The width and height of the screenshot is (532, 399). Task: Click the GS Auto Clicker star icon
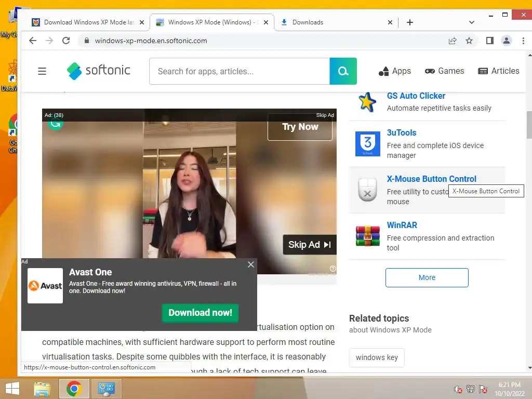[367, 102]
